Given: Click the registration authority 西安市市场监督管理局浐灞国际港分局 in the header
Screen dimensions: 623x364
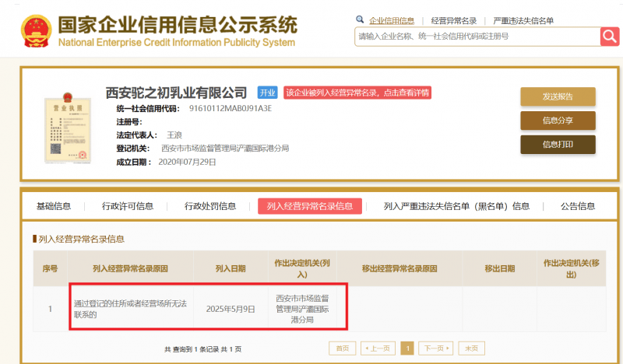Looking at the screenshot, I should (x=225, y=149).
